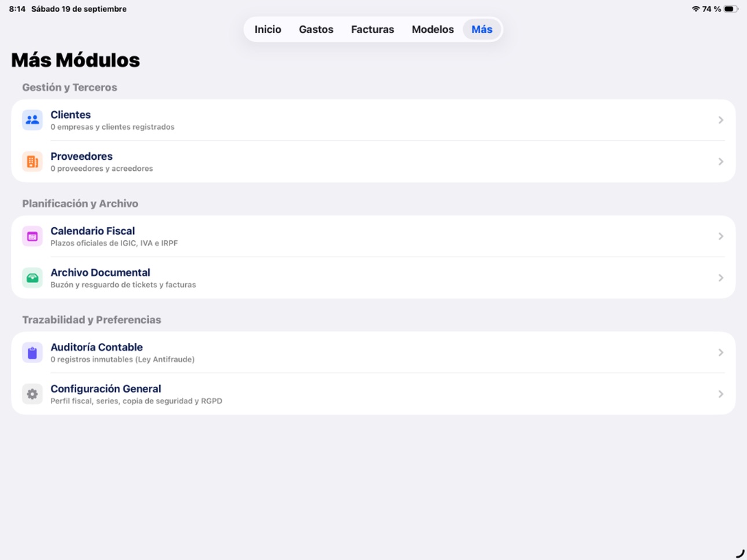Tap the battery indicator icon
Viewport: 747px width, 560px height.
(731, 9)
